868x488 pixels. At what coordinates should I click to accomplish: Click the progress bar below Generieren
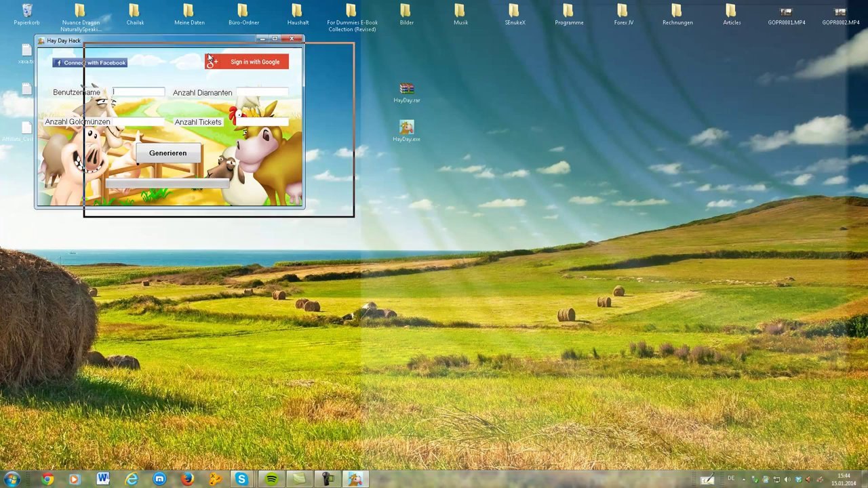click(167, 182)
